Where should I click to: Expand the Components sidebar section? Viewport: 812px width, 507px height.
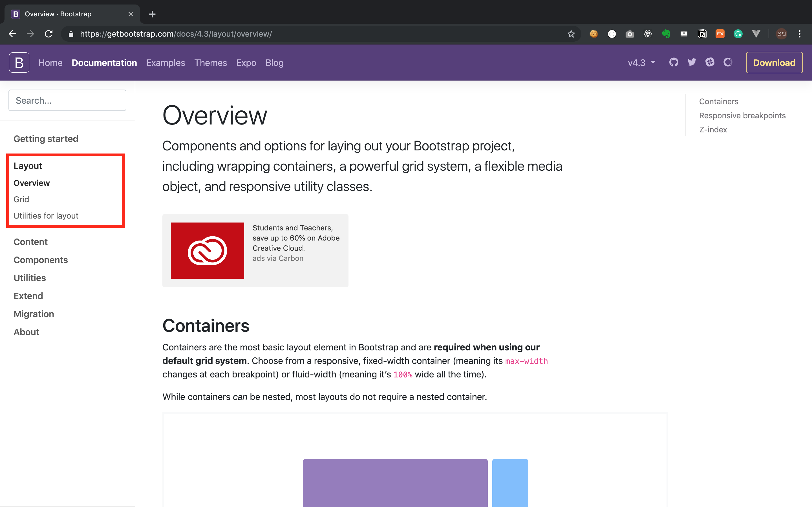tap(41, 260)
